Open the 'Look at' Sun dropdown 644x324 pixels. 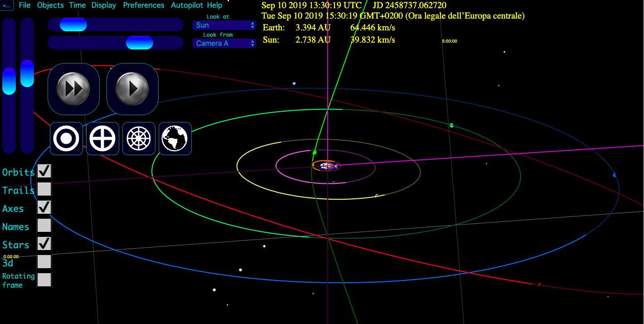coord(224,25)
